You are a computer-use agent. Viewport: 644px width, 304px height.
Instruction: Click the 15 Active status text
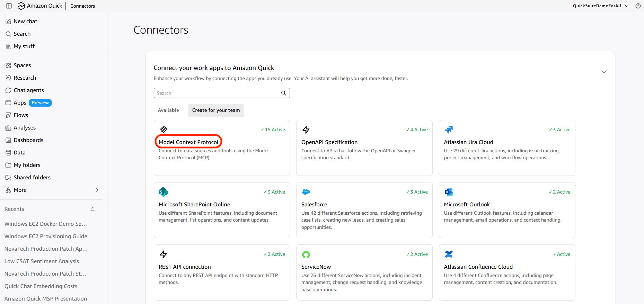273,130
